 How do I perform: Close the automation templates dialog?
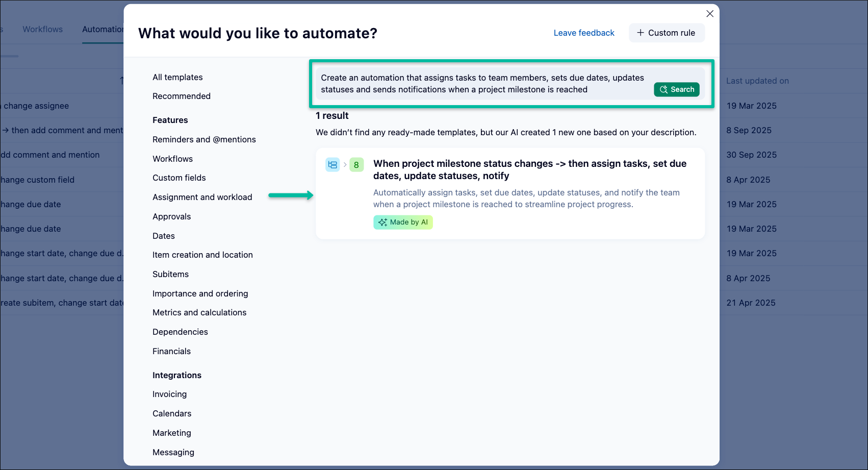coord(709,14)
